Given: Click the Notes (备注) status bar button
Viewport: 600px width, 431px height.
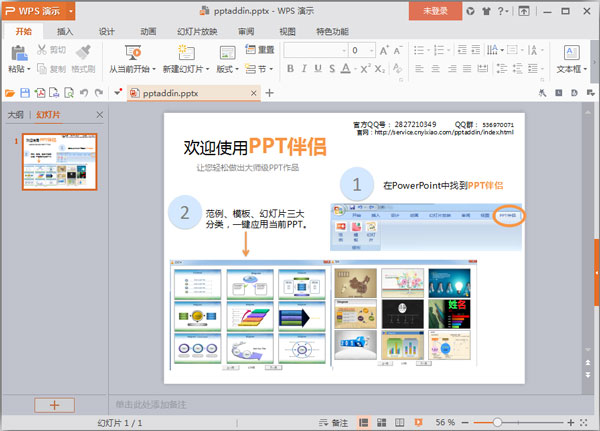Looking at the screenshot, I should point(333,423).
